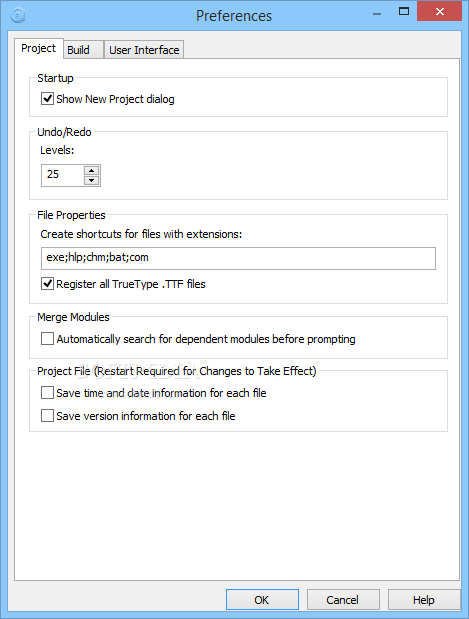The height and width of the screenshot is (619, 469).
Task: Decrease undo levels with down arrow
Action: coord(92,180)
